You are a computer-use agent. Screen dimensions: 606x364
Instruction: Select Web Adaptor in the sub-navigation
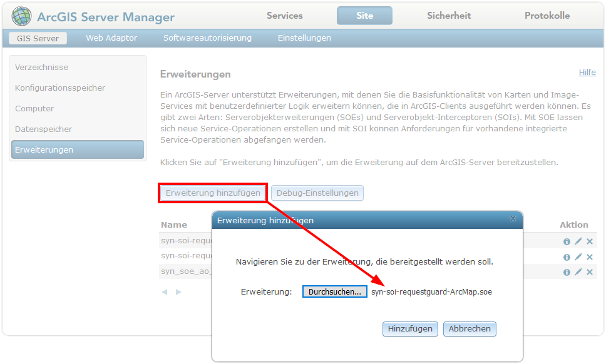(110, 38)
